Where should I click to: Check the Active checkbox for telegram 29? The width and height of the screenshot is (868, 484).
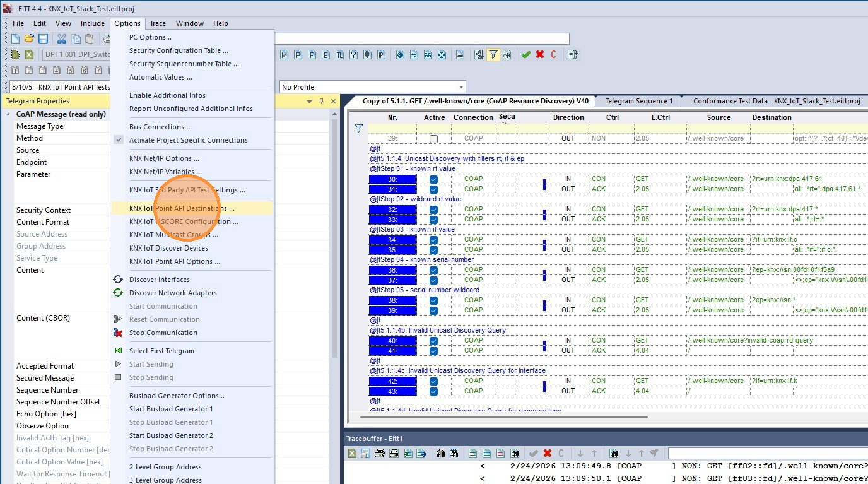[433, 139]
